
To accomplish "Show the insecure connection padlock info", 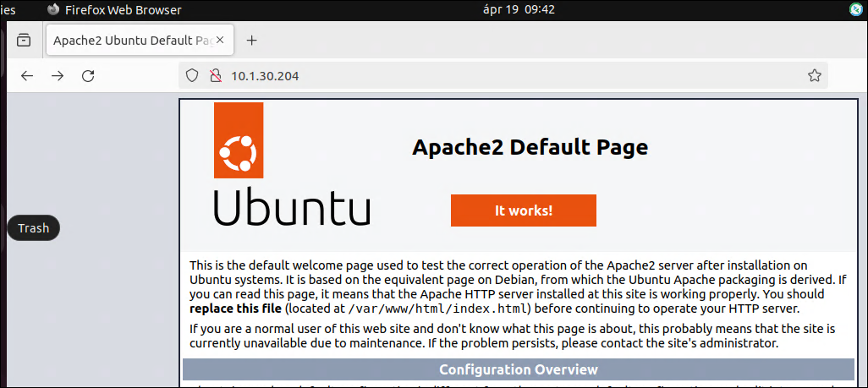I will pyautogui.click(x=216, y=76).
